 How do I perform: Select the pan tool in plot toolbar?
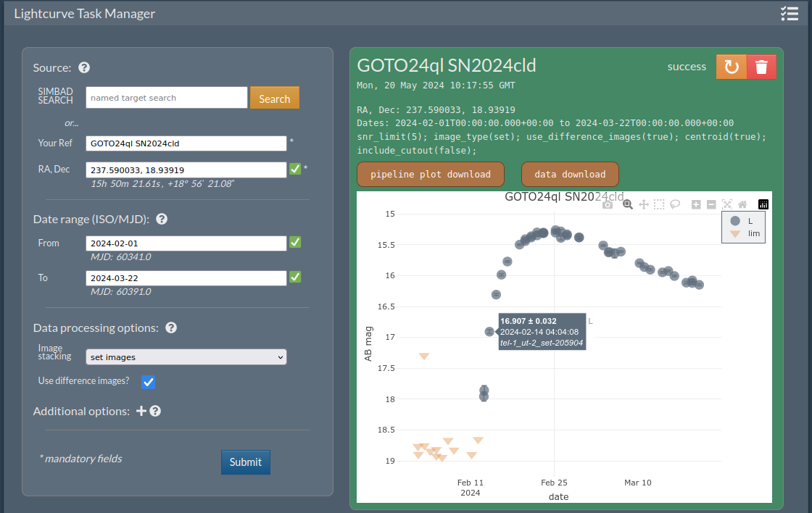[x=643, y=205]
